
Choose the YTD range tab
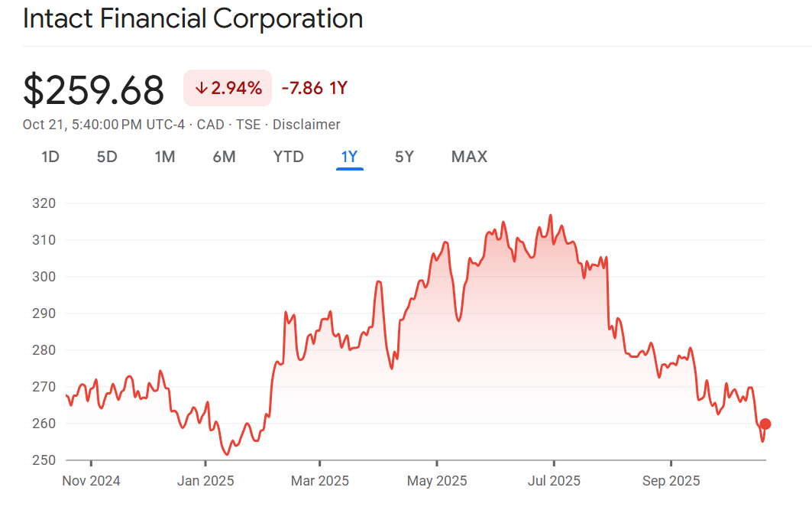pyautogui.click(x=289, y=157)
